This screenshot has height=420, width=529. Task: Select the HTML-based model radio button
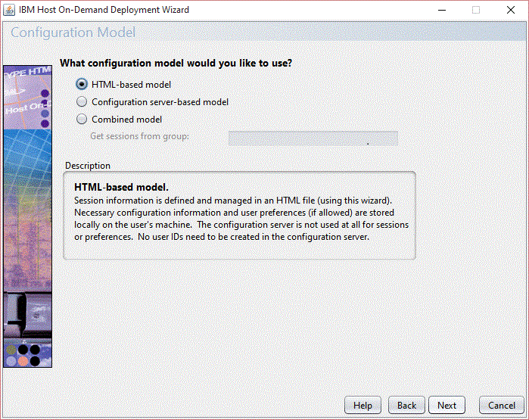(82, 84)
